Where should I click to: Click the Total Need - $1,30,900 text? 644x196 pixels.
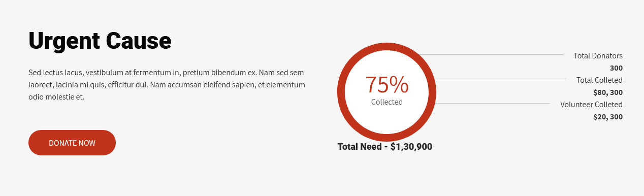pos(385,147)
